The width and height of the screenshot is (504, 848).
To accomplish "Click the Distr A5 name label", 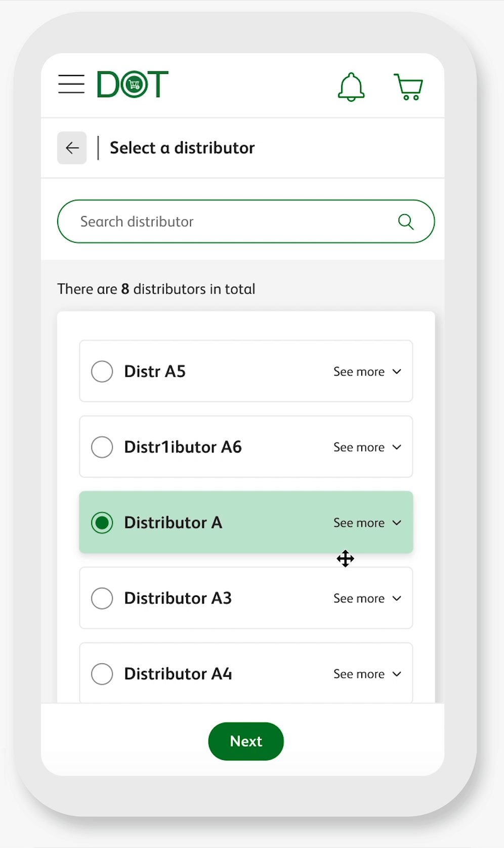I will (155, 372).
